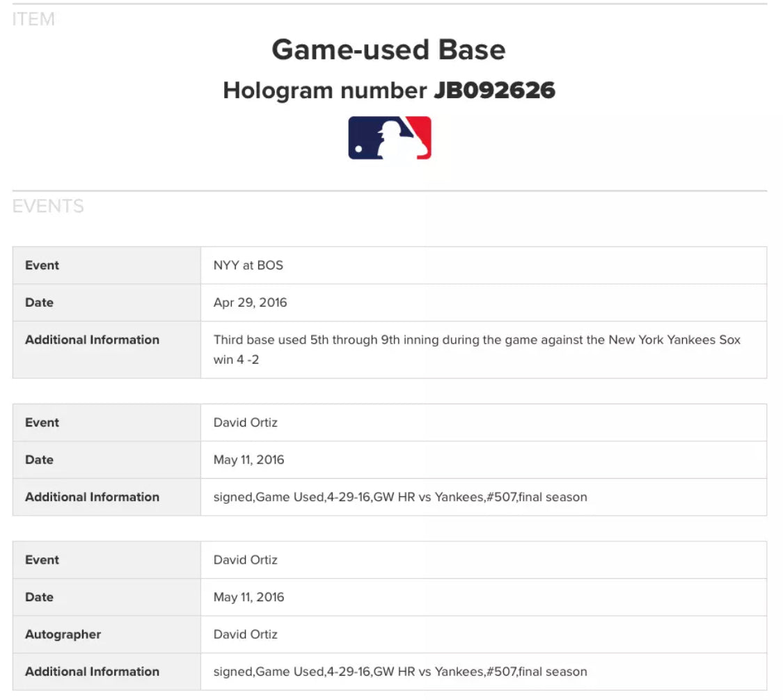Select the NYY at BOS event value
The image size is (783, 700).
coord(248,265)
